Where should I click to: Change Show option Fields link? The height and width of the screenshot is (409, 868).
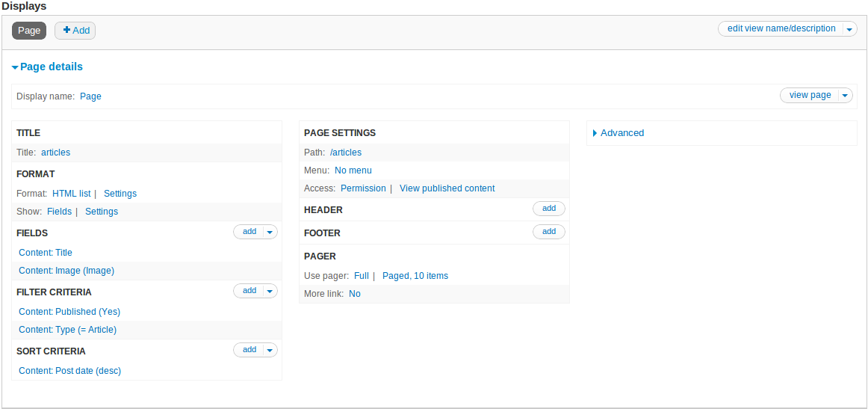(x=59, y=211)
